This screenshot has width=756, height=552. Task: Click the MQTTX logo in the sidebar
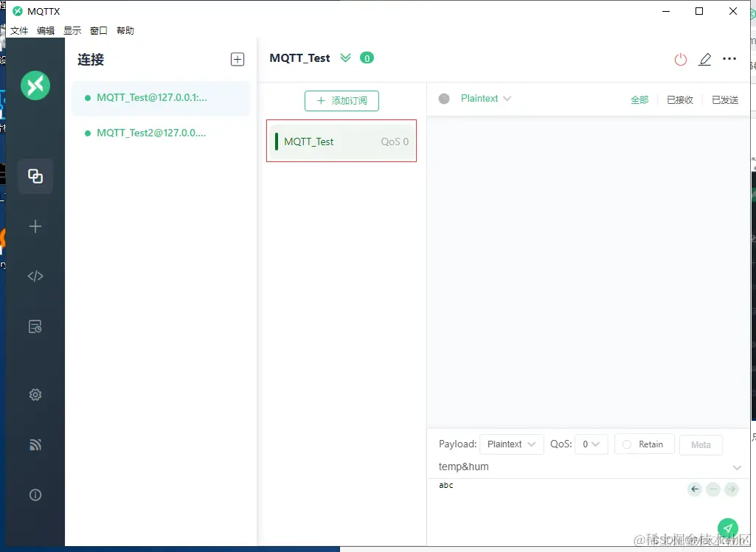(35, 85)
